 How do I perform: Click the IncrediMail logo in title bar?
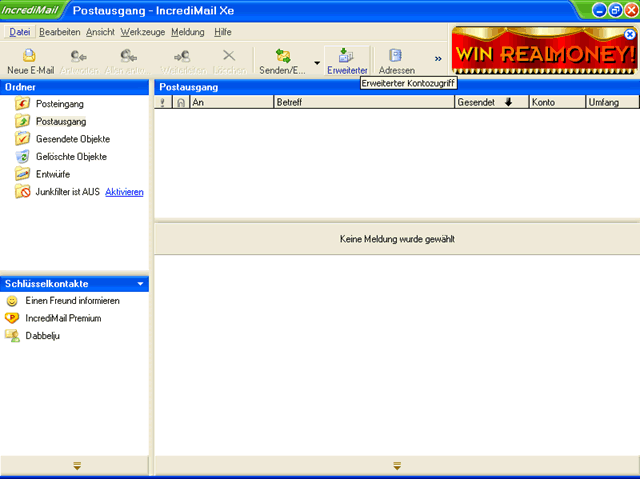tap(29, 10)
